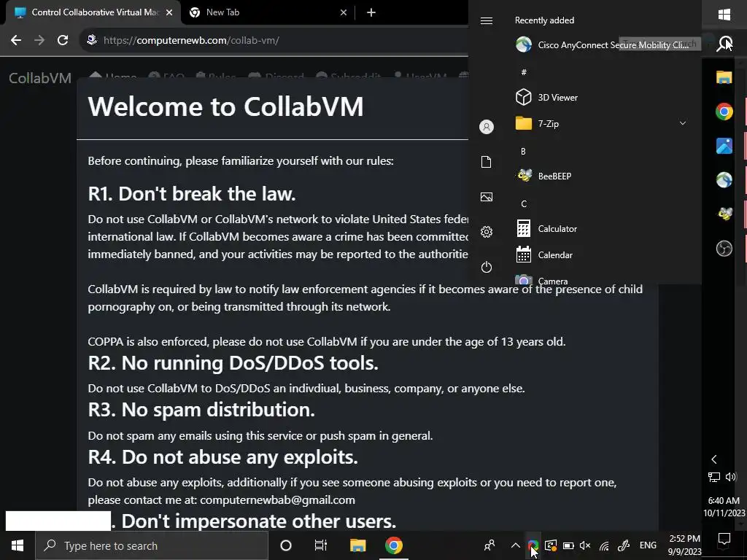Change the ENG input language
747x560 pixels.
pos(648,545)
